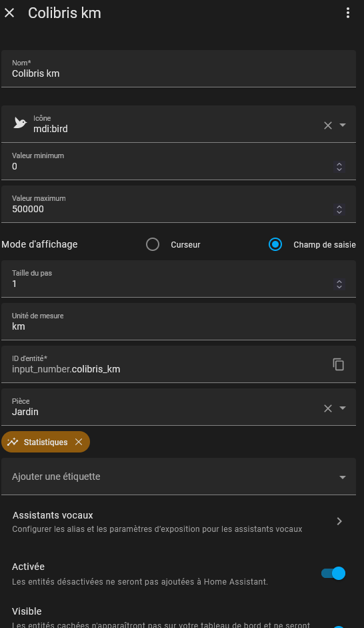Toggle the Activée entity switch

(333, 573)
